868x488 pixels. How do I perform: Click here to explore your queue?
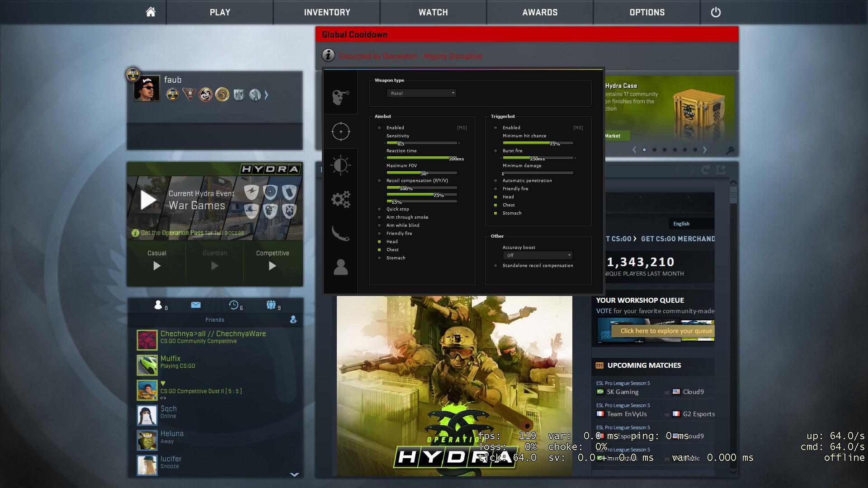(666, 331)
